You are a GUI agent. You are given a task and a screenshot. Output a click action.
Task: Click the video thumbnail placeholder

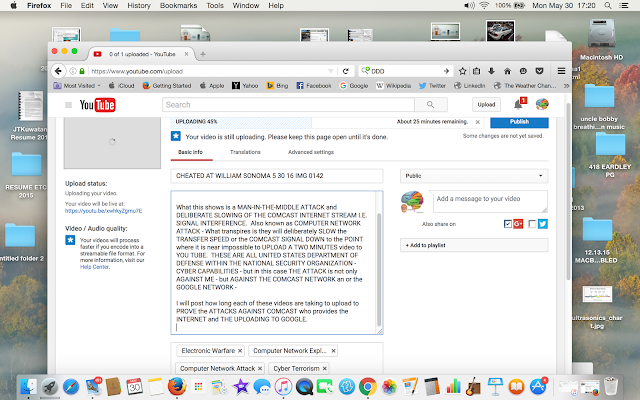[x=112, y=142]
